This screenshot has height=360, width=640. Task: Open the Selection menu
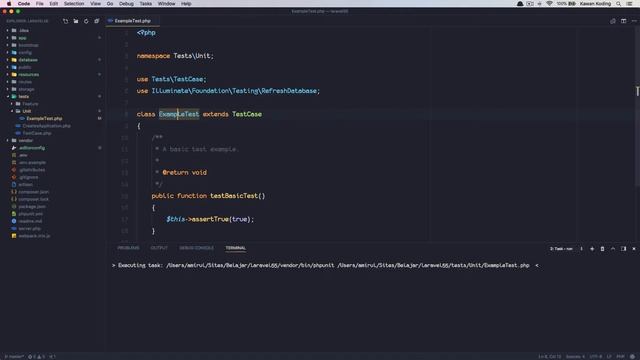[x=74, y=4]
